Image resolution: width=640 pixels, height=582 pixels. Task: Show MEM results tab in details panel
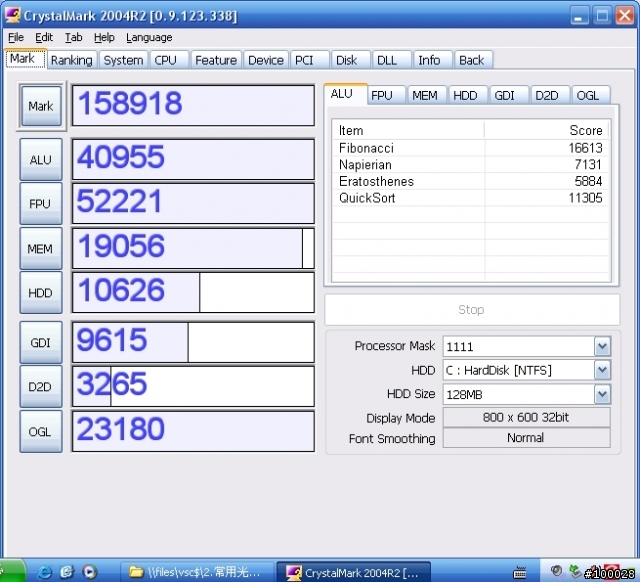427,95
